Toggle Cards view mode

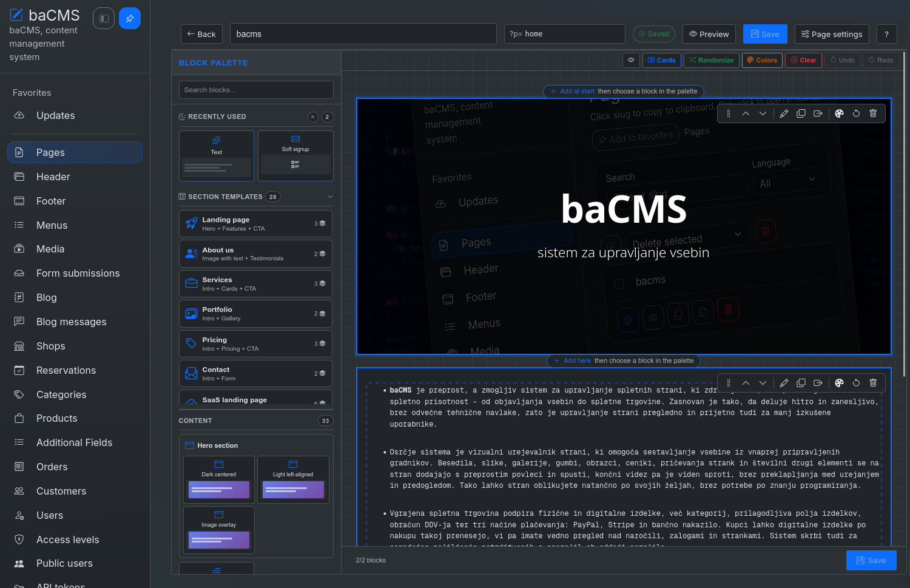(661, 60)
